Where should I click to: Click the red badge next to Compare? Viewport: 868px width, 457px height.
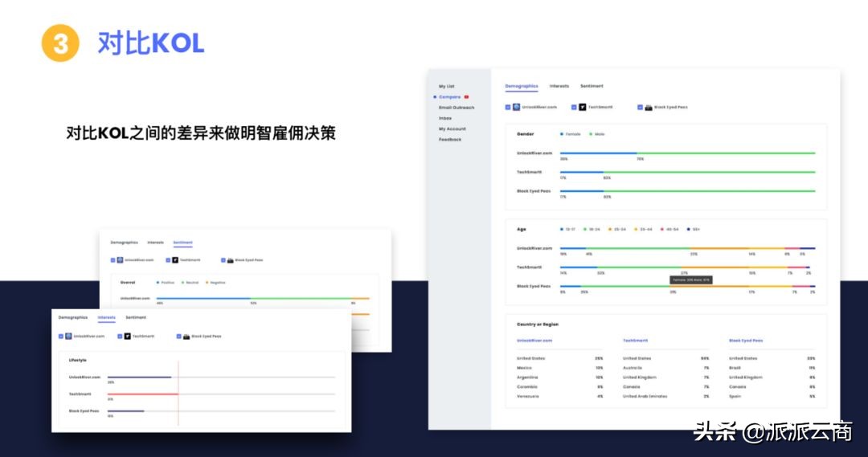466,97
